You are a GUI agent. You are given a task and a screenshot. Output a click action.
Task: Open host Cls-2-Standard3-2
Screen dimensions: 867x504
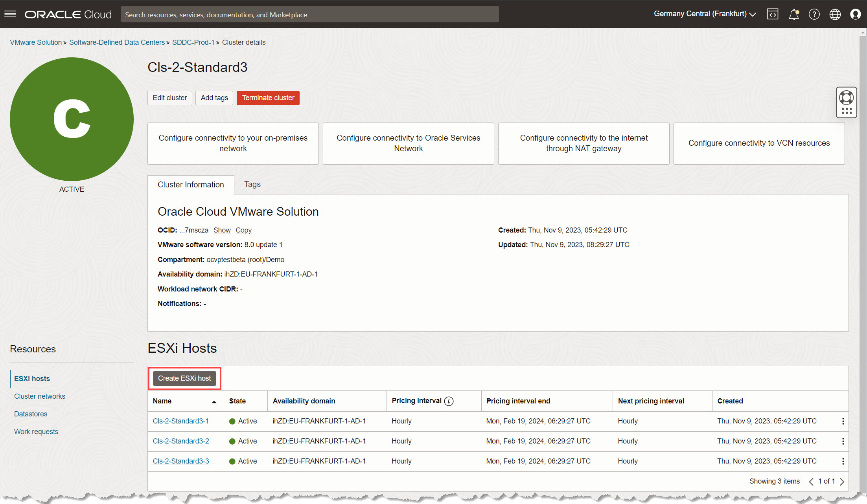[181, 441]
